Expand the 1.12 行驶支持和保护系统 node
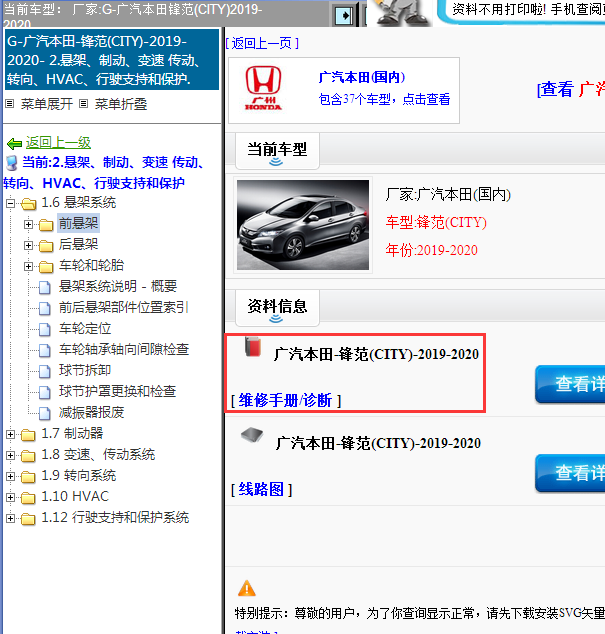The image size is (605, 634). pos(11,519)
